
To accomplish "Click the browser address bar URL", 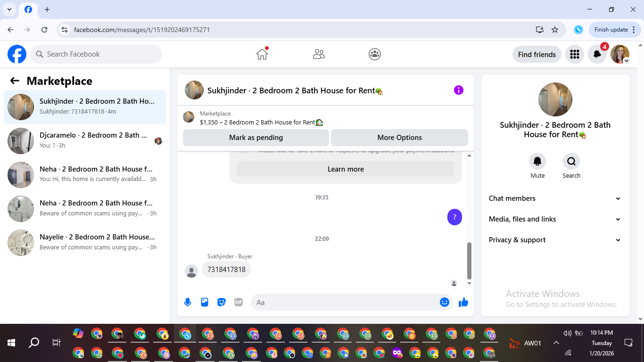I will click(142, 30).
